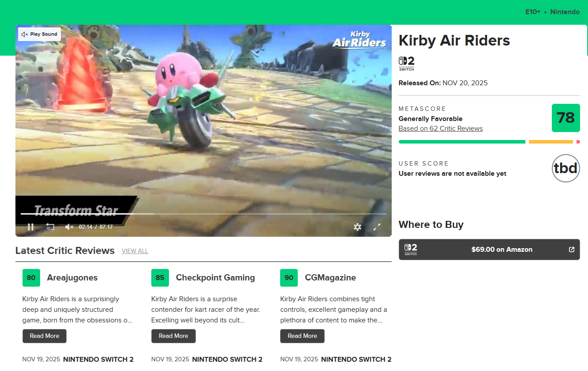Seek on the video progress bar

click(x=203, y=214)
